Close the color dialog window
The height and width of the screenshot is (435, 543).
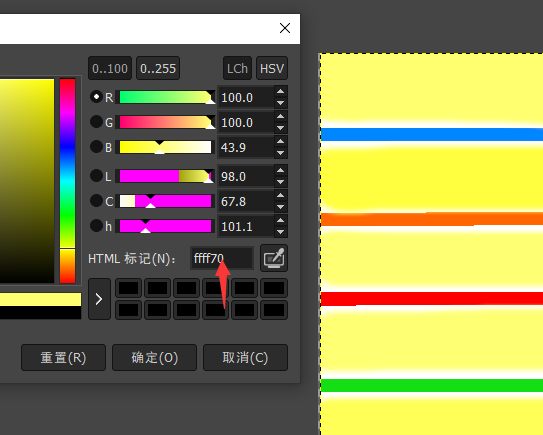(x=285, y=28)
